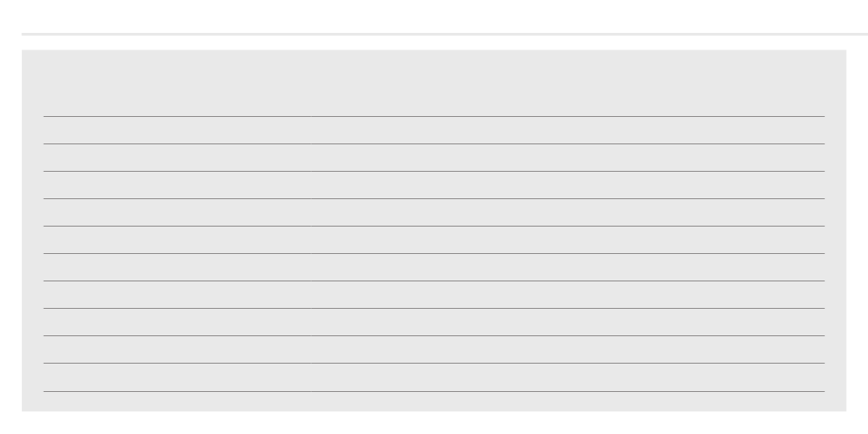Select last empty row's right column cell
Image resolution: width=868 pixels, height=434 pixels.
[x=568, y=377]
